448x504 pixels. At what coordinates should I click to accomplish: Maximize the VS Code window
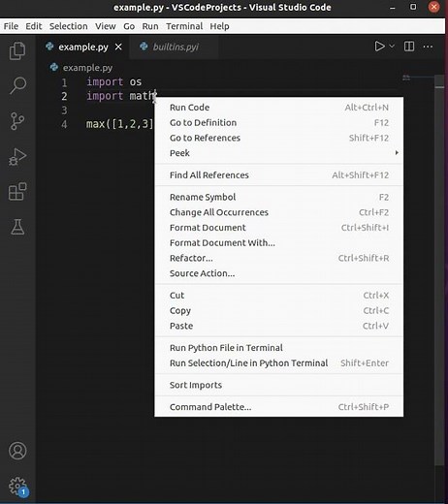coord(413,7)
